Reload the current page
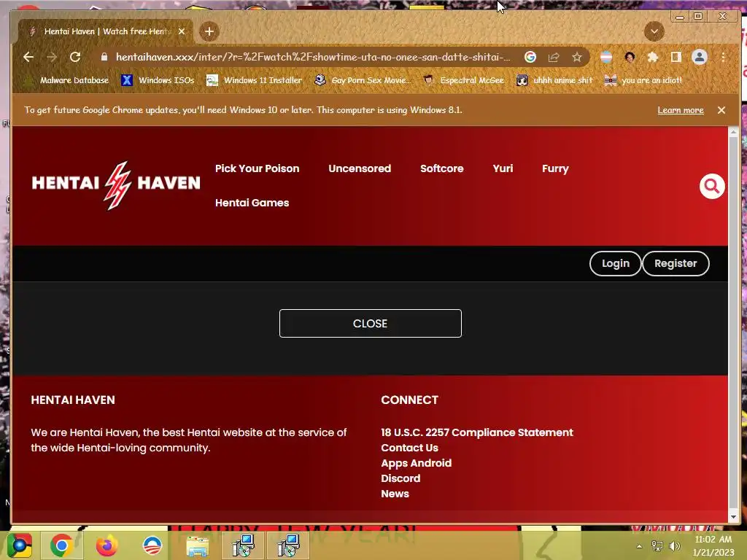747x560 pixels. [x=75, y=57]
